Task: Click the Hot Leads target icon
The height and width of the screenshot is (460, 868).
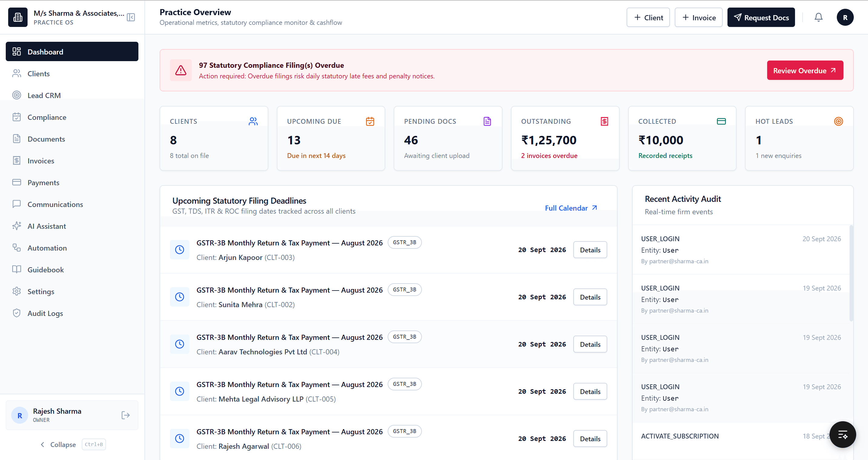Action: (838, 121)
